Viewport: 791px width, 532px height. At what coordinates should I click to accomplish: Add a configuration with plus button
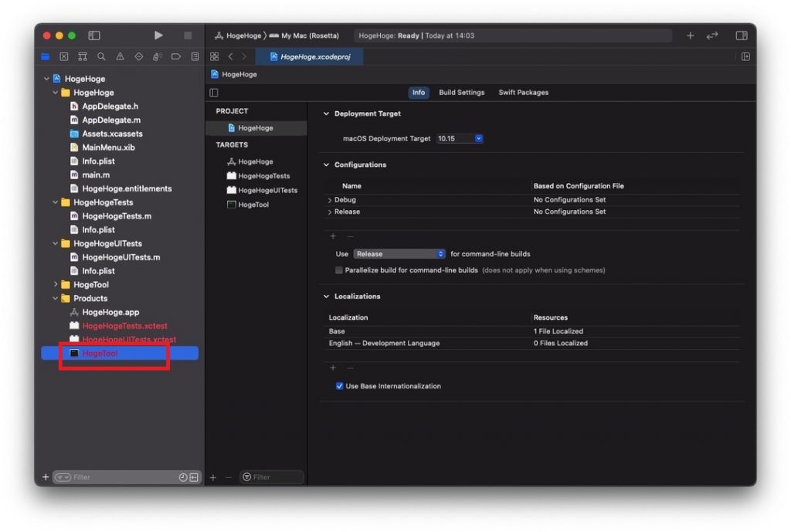pyautogui.click(x=333, y=236)
